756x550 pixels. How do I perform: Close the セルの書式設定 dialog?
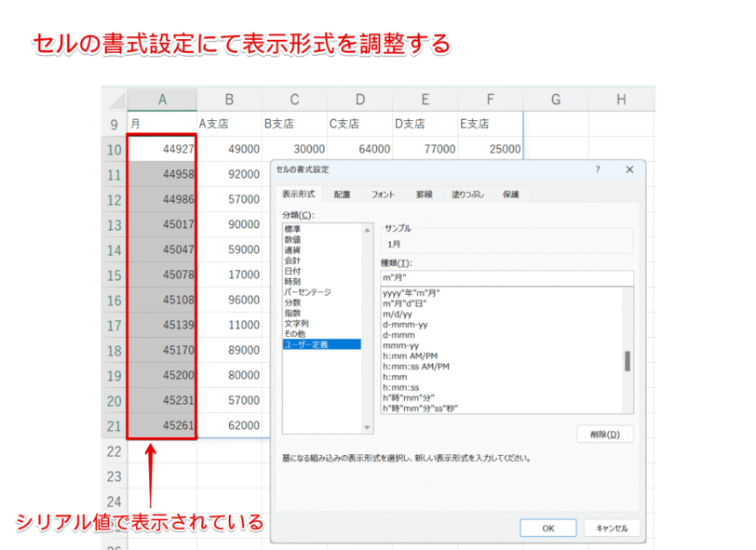(629, 169)
